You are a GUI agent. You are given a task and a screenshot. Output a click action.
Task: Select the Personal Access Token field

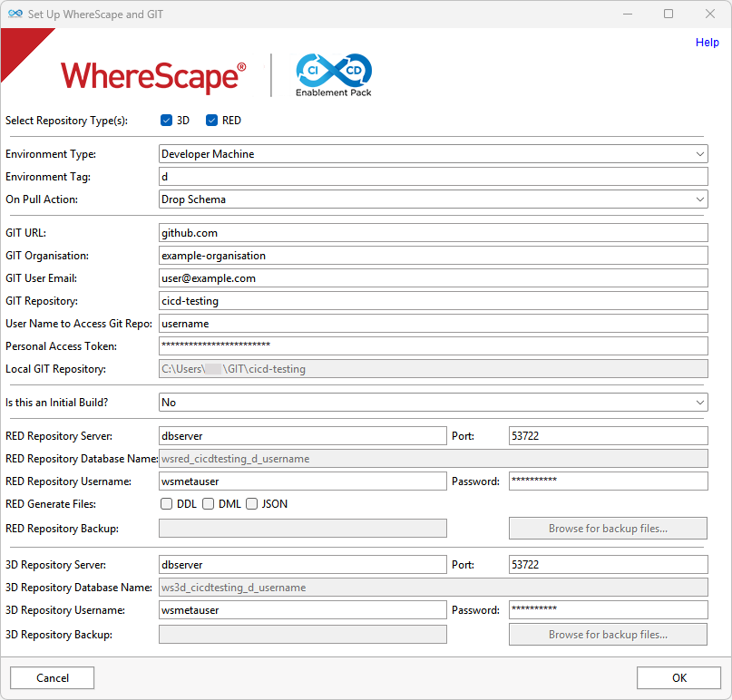pyautogui.click(x=433, y=345)
